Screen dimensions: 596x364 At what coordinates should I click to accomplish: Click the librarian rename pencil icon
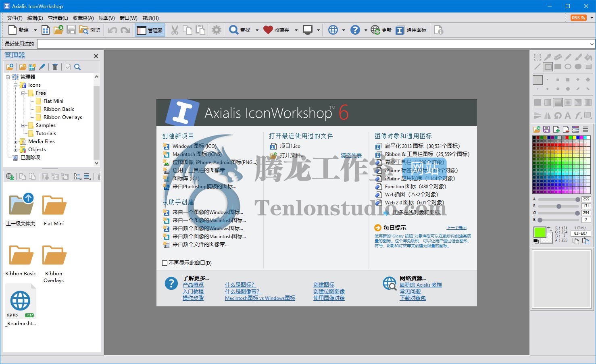tap(42, 67)
